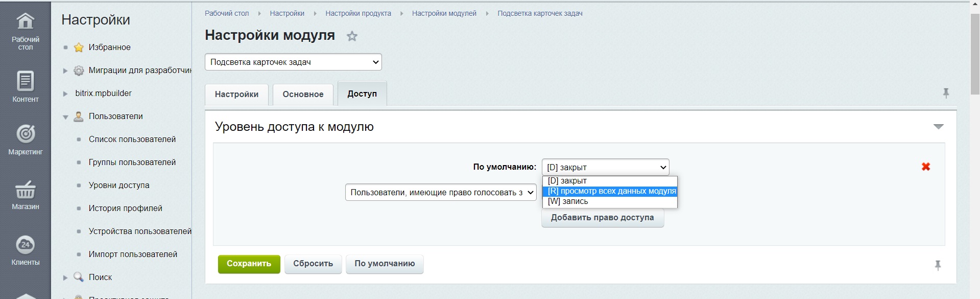980x299 pixels.
Task: Delete access rule with red cross
Action: (925, 167)
